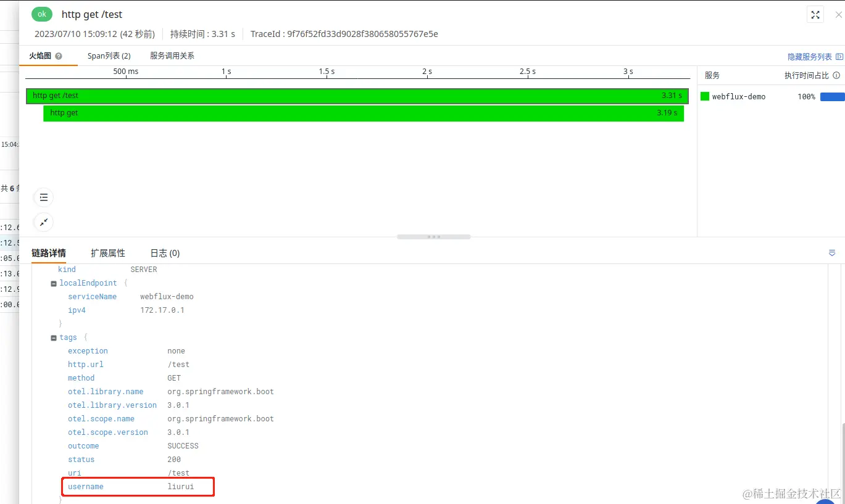Click the username value liurui
This screenshot has width=845, height=504.
pos(180,487)
